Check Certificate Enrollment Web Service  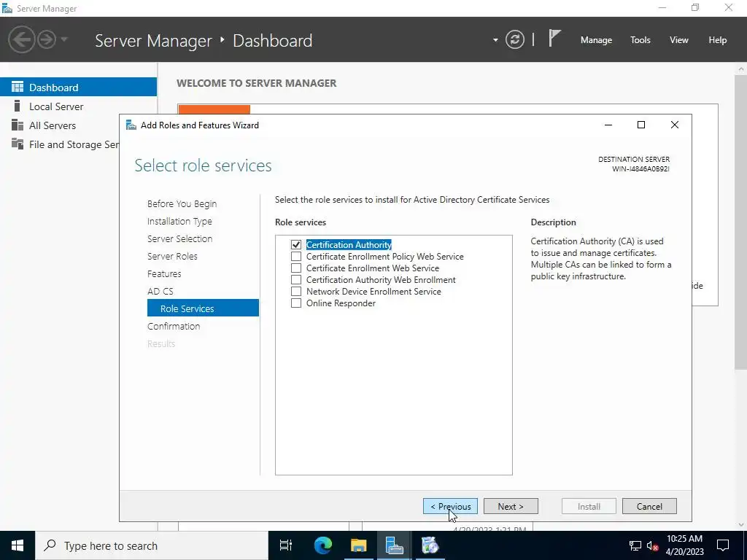point(296,268)
